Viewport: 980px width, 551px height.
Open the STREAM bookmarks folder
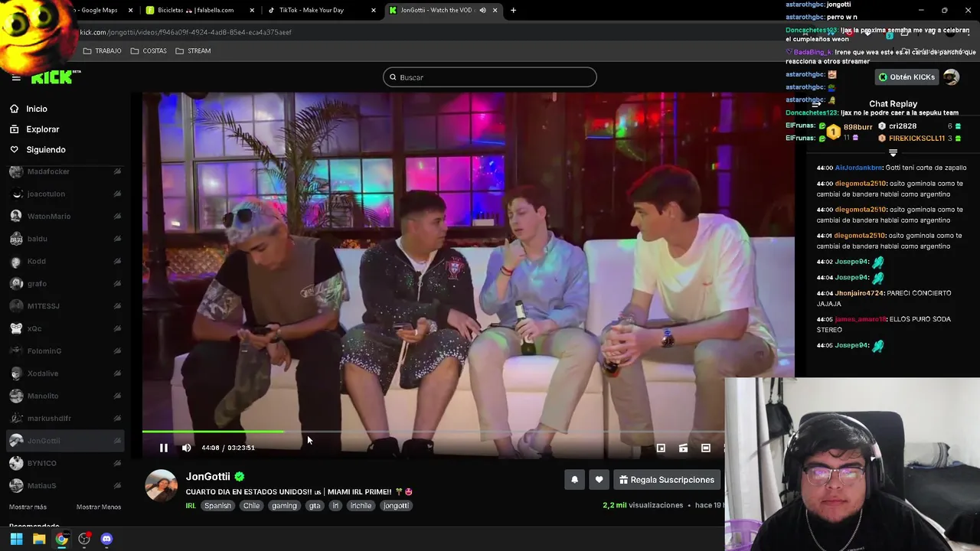[193, 51]
